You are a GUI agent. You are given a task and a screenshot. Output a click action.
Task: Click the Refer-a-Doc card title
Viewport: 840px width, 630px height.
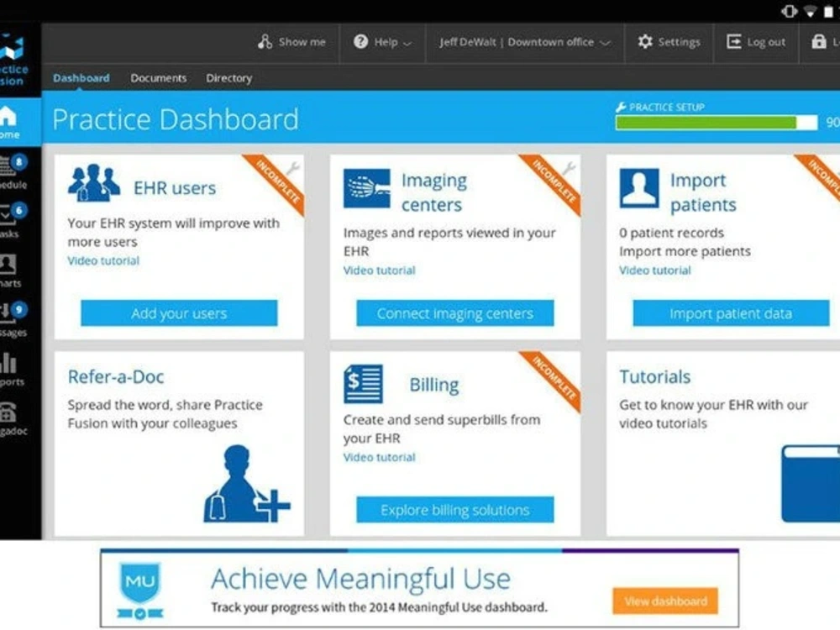click(116, 376)
